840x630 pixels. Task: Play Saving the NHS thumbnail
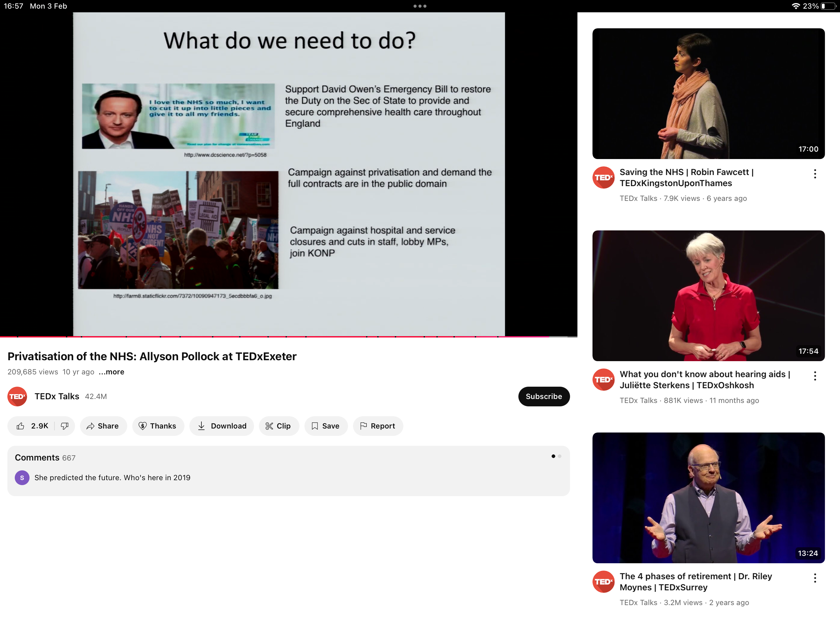coord(708,94)
